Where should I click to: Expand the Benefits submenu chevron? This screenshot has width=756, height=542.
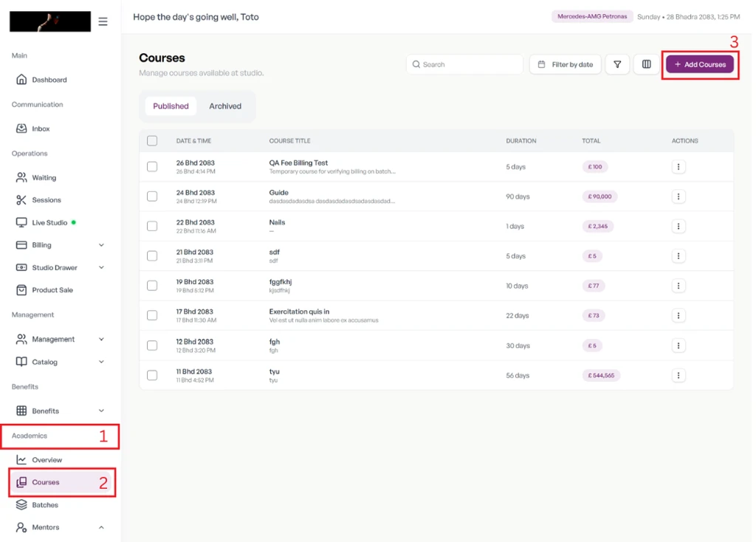coord(101,411)
